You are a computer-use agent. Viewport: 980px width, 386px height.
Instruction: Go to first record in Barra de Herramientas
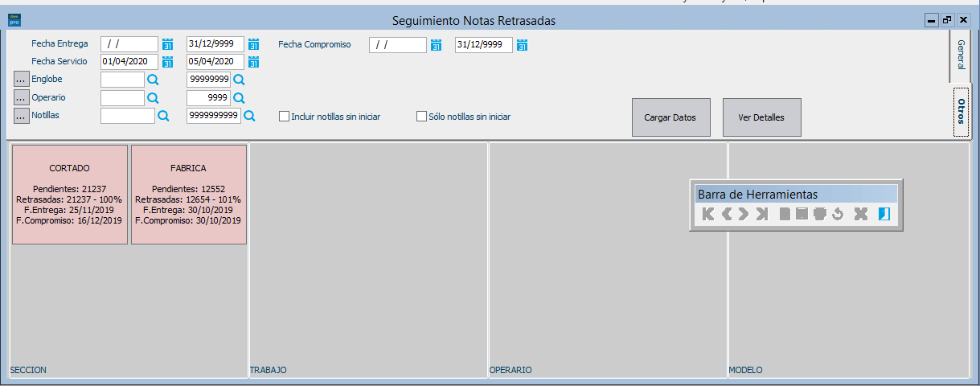(707, 214)
